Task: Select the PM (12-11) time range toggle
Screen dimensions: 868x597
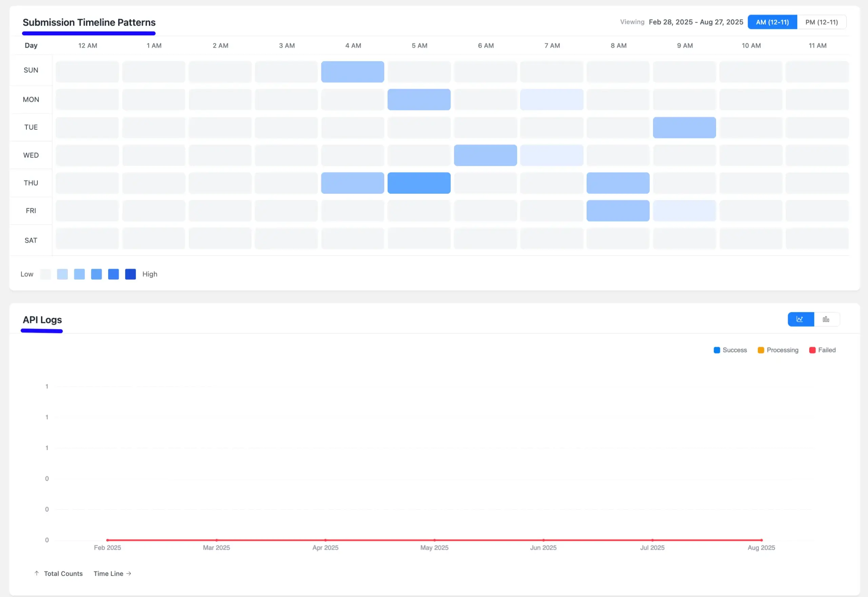Action: (821, 22)
